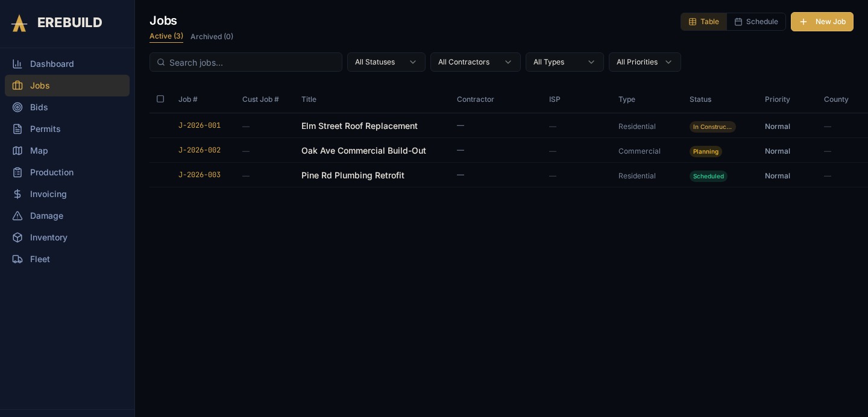This screenshot has height=417, width=868.
Task: Click the In Construction status badge
Action: pyautogui.click(x=712, y=127)
